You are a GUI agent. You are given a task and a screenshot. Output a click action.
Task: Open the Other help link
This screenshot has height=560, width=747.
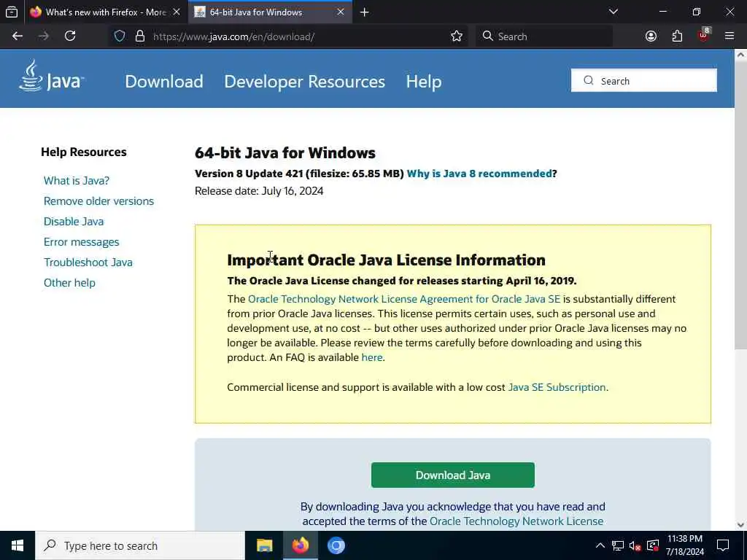pos(69,283)
